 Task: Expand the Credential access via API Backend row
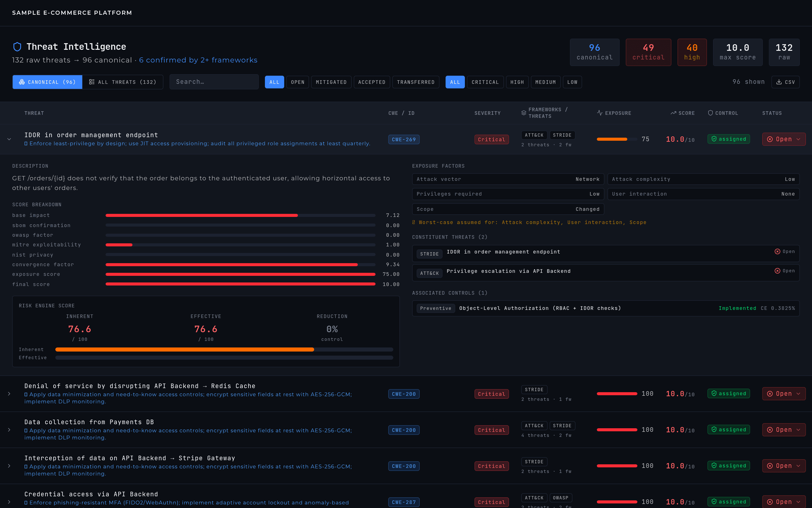(x=9, y=502)
